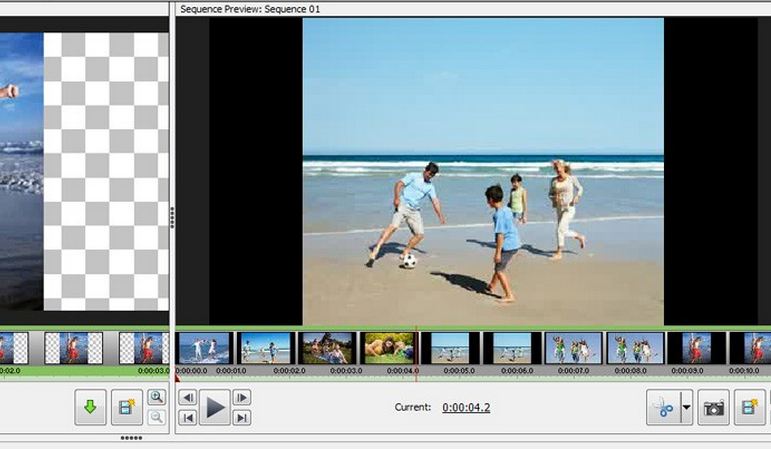The width and height of the screenshot is (771, 449).
Task: Click the 0:00:10.0 timeline label
Action: click(744, 370)
